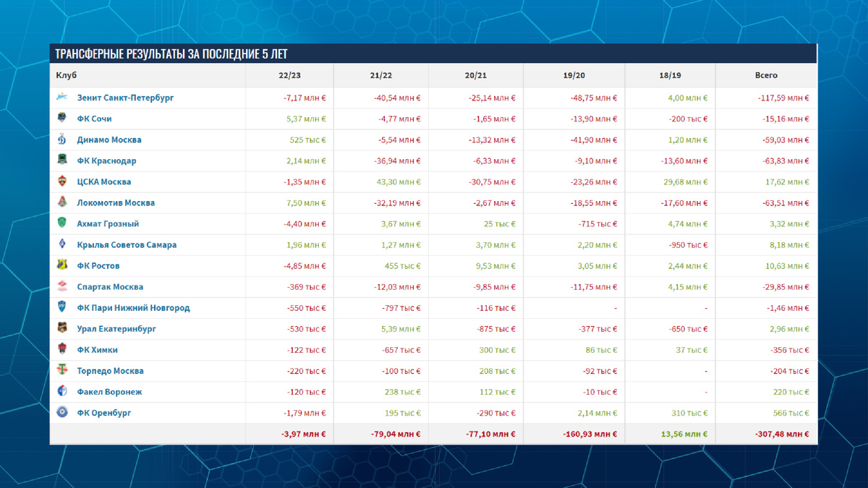This screenshot has height=488, width=868.
Task: Click the 19/20 season column header
Action: coord(574,75)
